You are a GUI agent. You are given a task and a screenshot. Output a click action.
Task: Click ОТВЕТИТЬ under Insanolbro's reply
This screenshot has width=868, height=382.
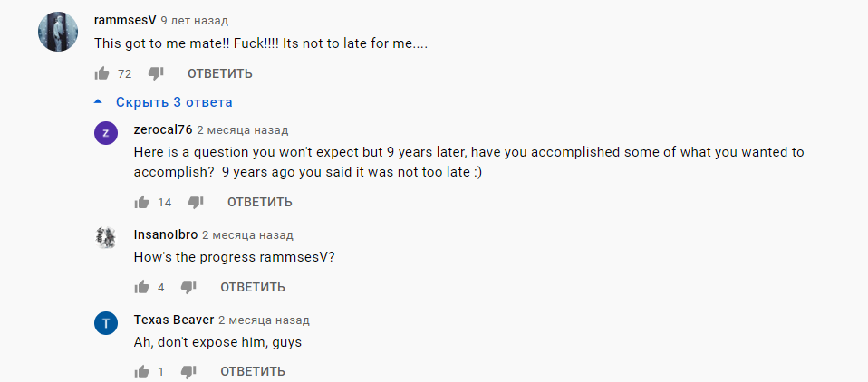pos(253,287)
